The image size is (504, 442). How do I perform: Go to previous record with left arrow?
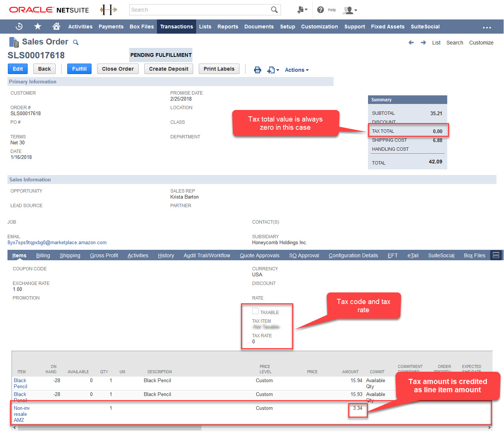[x=411, y=43]
